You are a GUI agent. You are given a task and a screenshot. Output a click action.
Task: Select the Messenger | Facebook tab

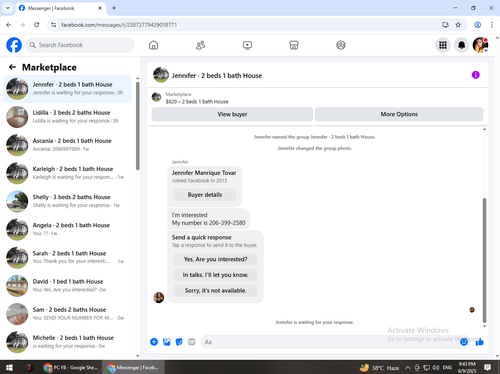pos(61,8)
